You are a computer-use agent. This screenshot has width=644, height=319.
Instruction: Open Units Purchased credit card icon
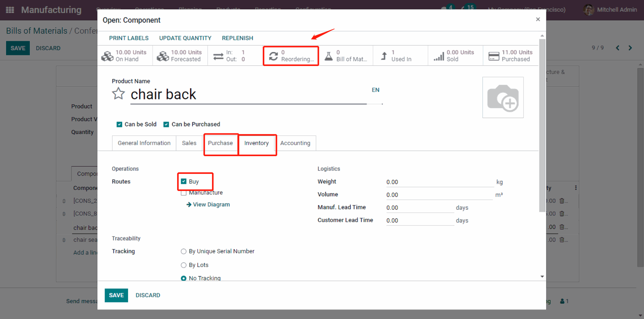(494, 56)
